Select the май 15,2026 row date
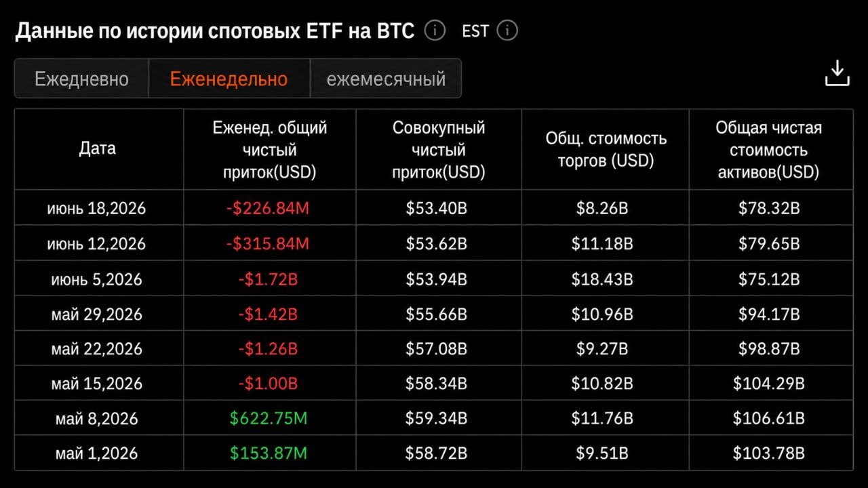 (x=96, y=383)
